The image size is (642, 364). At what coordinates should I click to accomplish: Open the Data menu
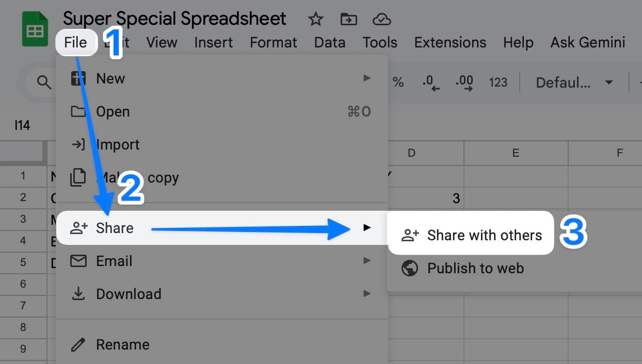click(330, 42)
